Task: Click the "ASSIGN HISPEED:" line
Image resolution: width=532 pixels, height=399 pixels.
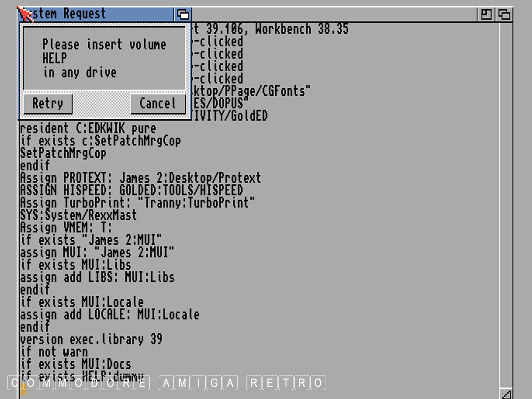Action: [x=131, y=191]
